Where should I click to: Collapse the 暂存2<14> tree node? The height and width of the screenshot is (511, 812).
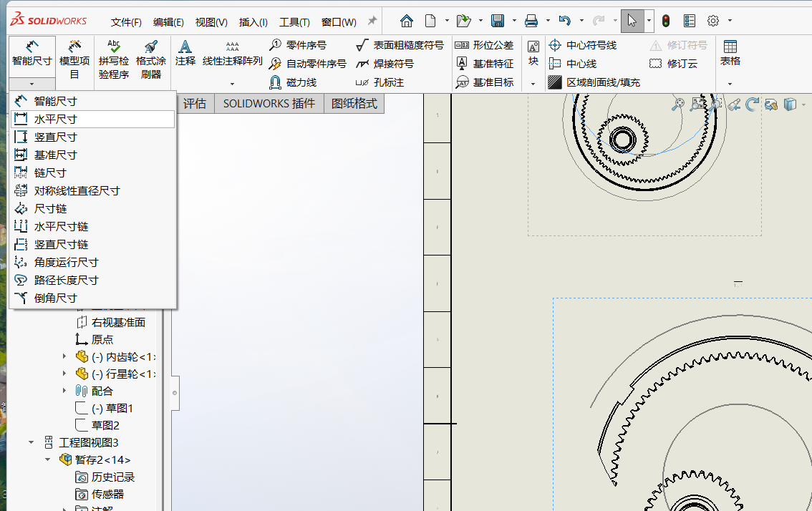pos(48,459)
